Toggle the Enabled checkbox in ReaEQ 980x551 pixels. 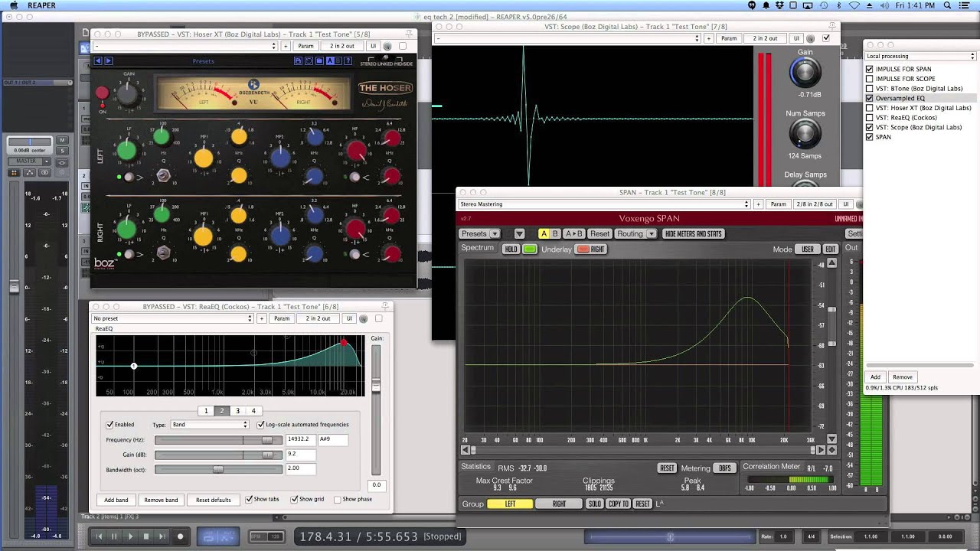(x=110, y=424)
